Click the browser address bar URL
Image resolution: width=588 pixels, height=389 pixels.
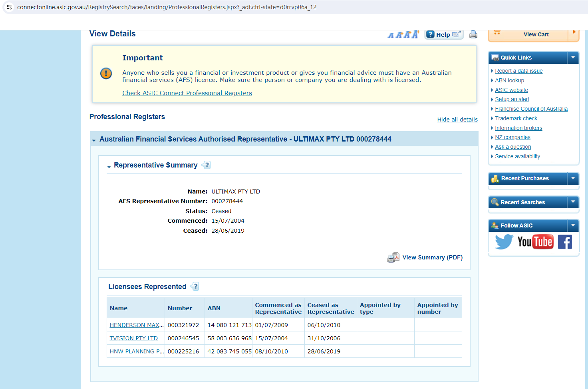(167, 7)
